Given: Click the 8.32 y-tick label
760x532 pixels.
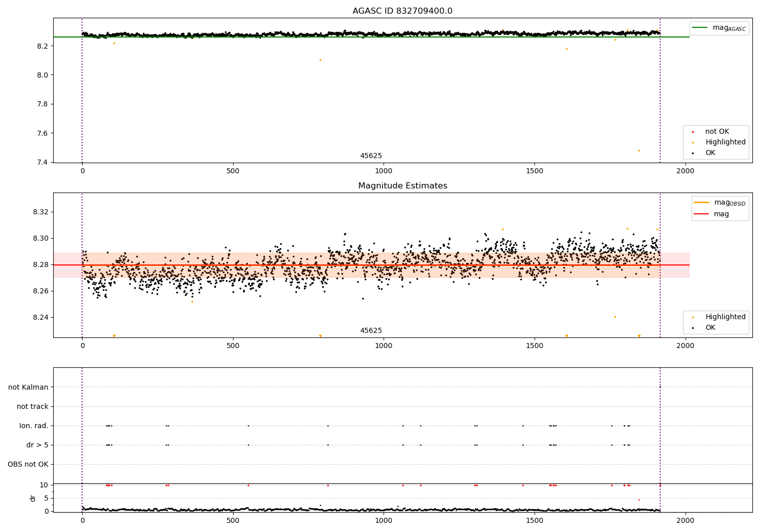Looking at the screenshot, I should pyautogui.click(x=41, y=212).
